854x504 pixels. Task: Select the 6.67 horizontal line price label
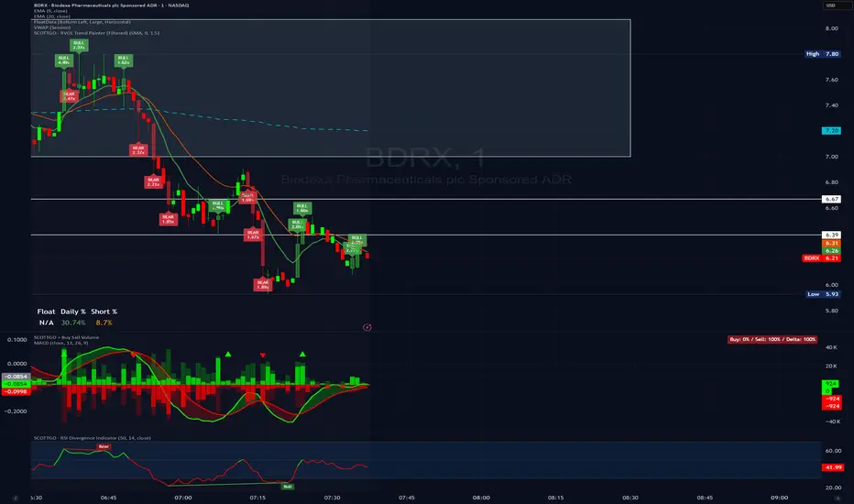click(831, 200)
